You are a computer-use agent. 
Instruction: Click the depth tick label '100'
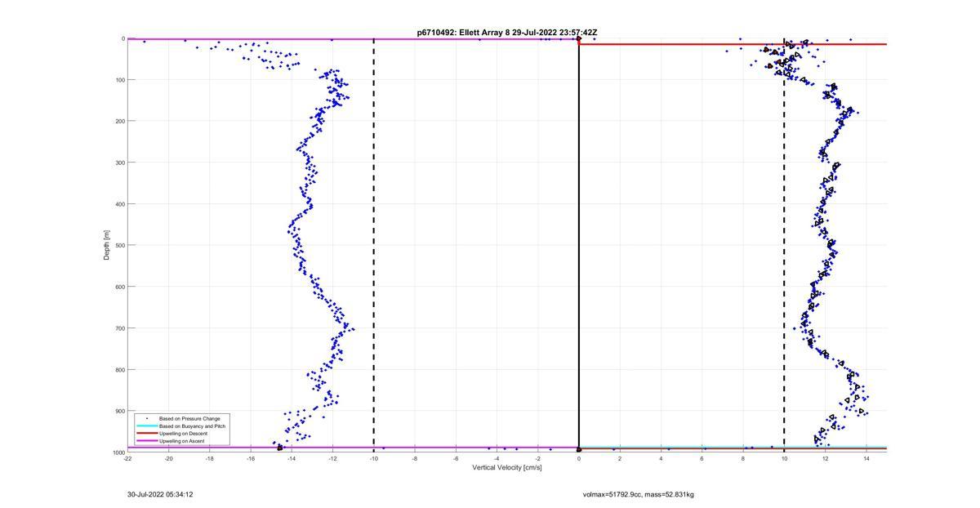[119, 80]
